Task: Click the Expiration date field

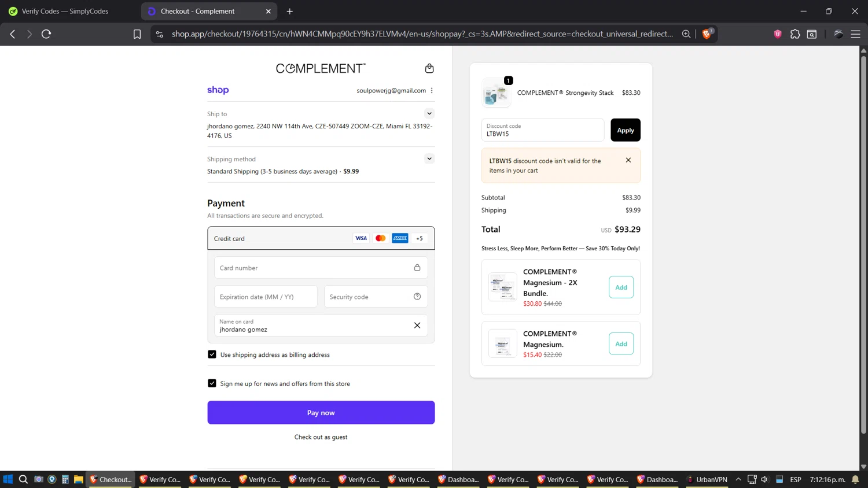Action: pos(266,297)
